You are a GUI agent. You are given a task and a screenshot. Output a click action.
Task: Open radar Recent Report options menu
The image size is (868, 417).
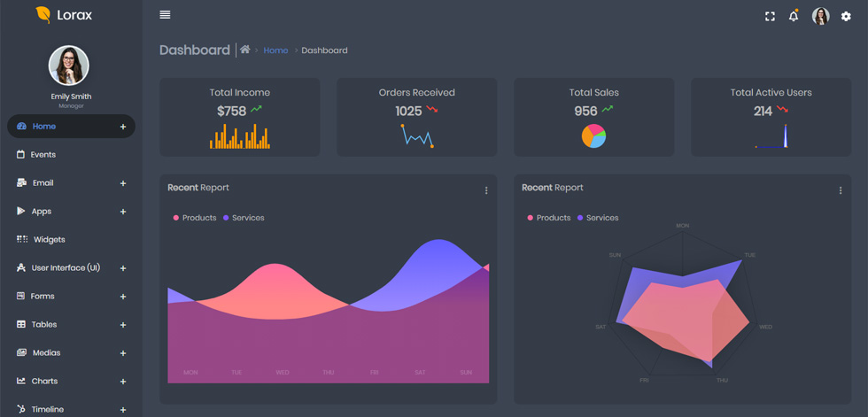[x=841, y=190]
